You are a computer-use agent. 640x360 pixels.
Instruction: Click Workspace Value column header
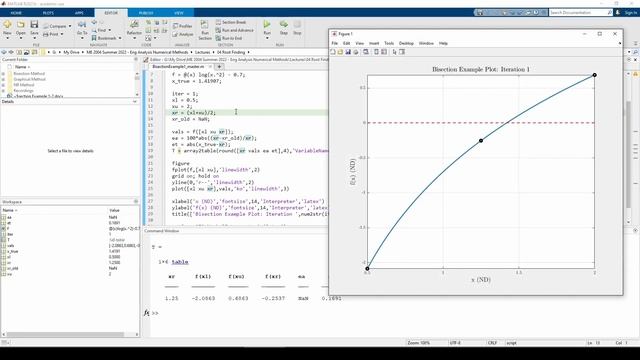click(114, 210)
